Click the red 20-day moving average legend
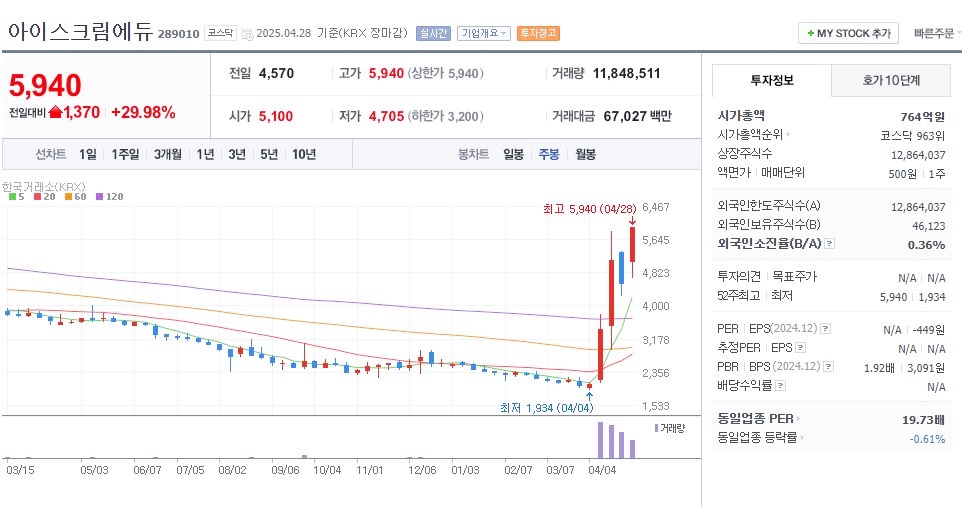The width and height of the screenshot is (967, 507). coord(44,197)
